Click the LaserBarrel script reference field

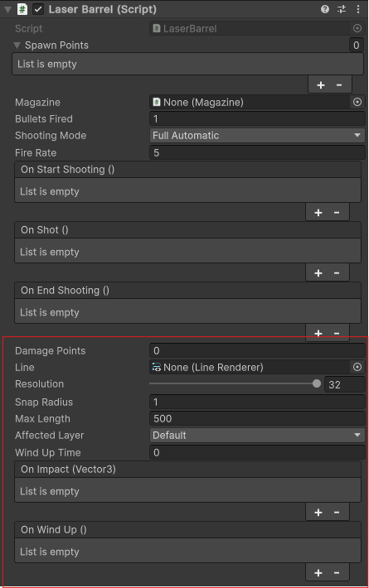257,28
